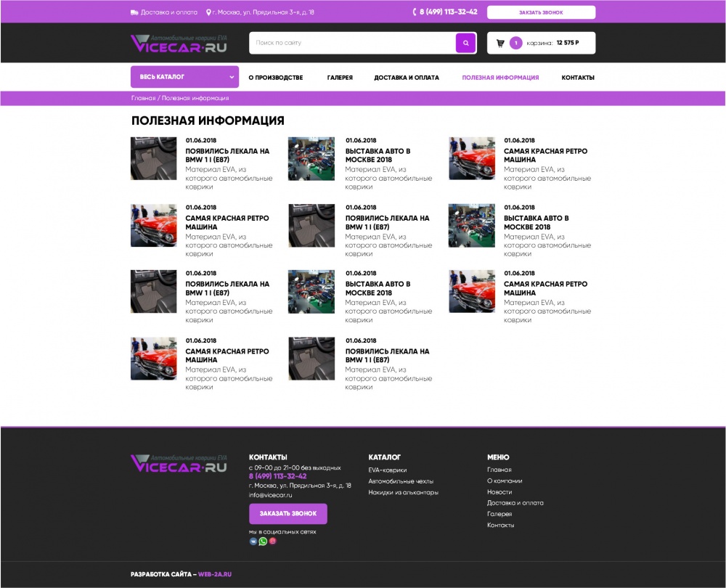Click the Vicecar.ru logo in header
Screen dimensions: 726x588
click(179, 44)
